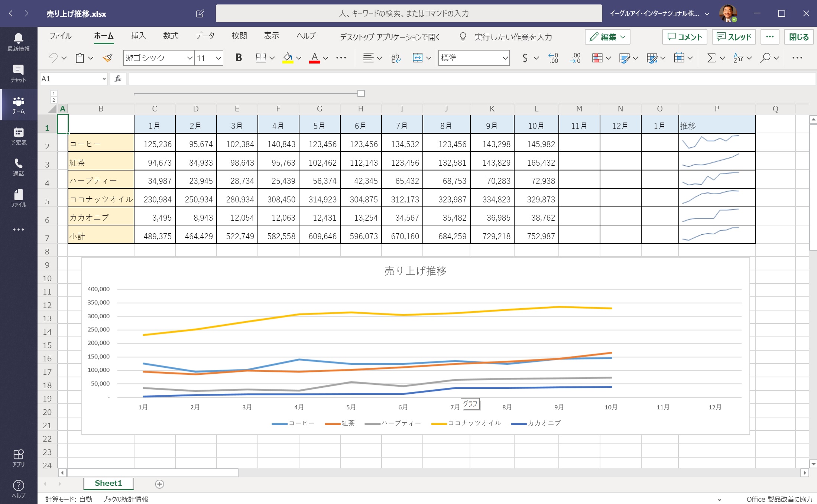Click the Teams search box

click(x=409, y=14)
